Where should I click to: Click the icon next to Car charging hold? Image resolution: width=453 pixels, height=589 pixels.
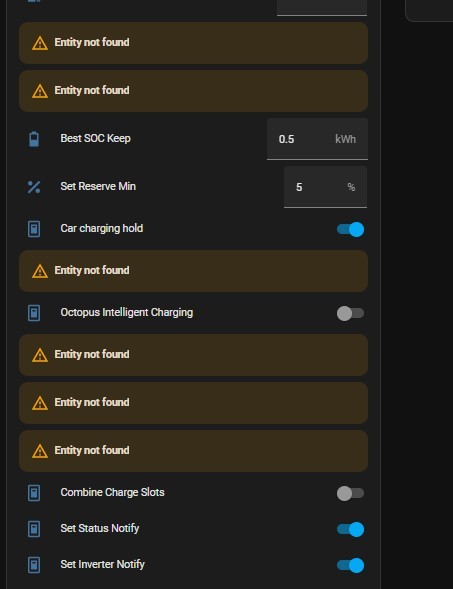tap(34, 229)
